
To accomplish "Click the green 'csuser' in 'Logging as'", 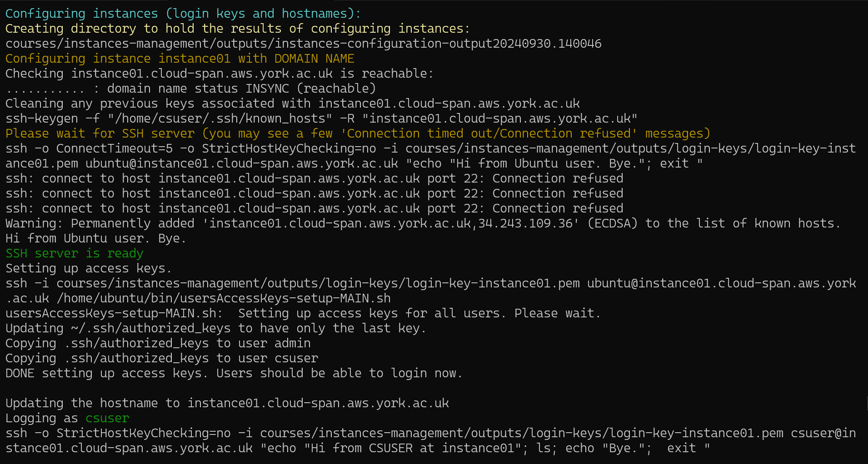I will [x=107, y=418].
